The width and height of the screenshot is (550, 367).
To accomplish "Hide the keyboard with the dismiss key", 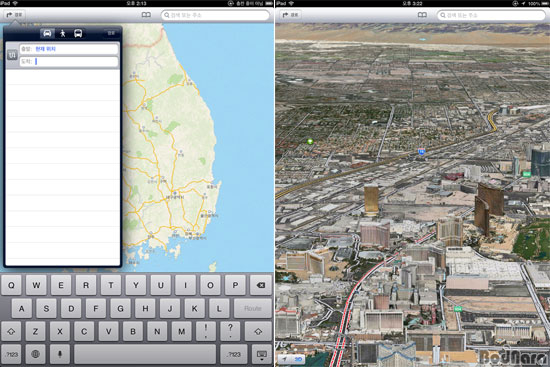I will [261, 354].
